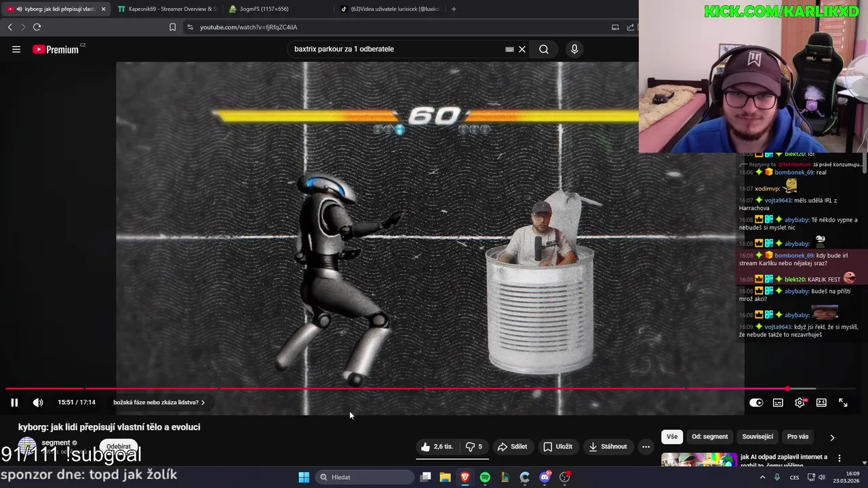Switch to the TikTok luriicek videos tab

click(x=390, y=9)
